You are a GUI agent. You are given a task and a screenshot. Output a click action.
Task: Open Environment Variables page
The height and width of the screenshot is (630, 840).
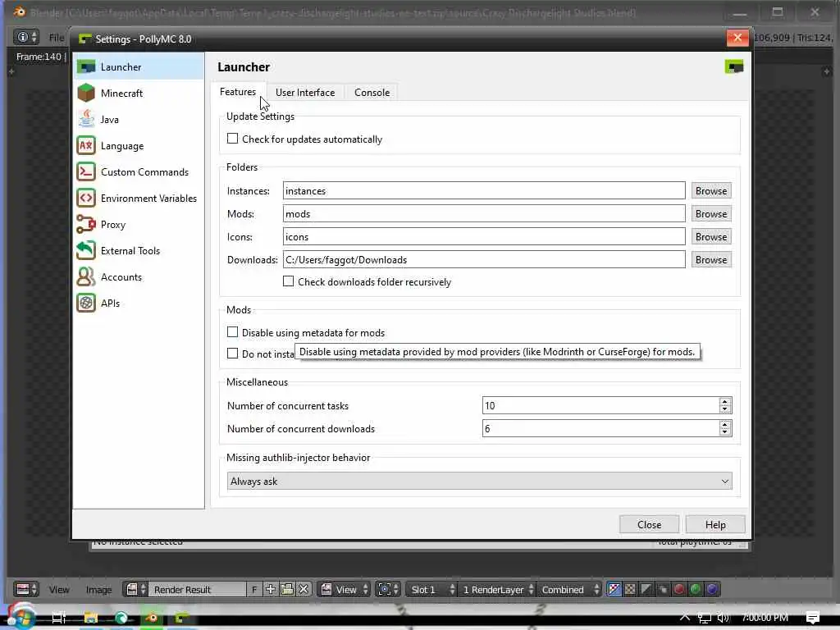pyautogui.click(x=138, y=199)
